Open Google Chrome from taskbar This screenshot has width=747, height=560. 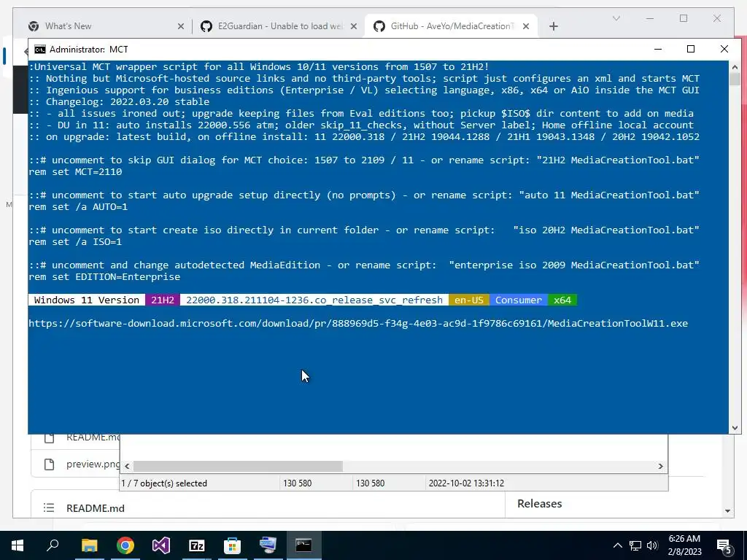pos(125,545)
